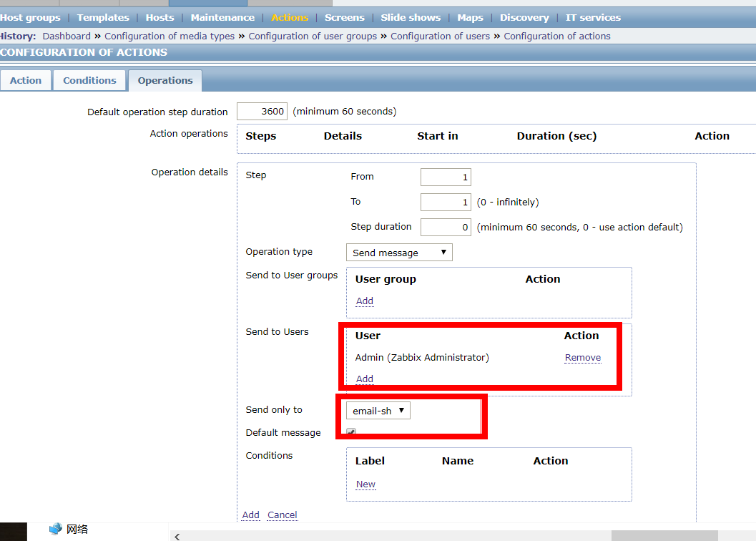756x541 pixels.
Task: Select the Operations tab
Action: pyautogui.click(x=165, y=81)
